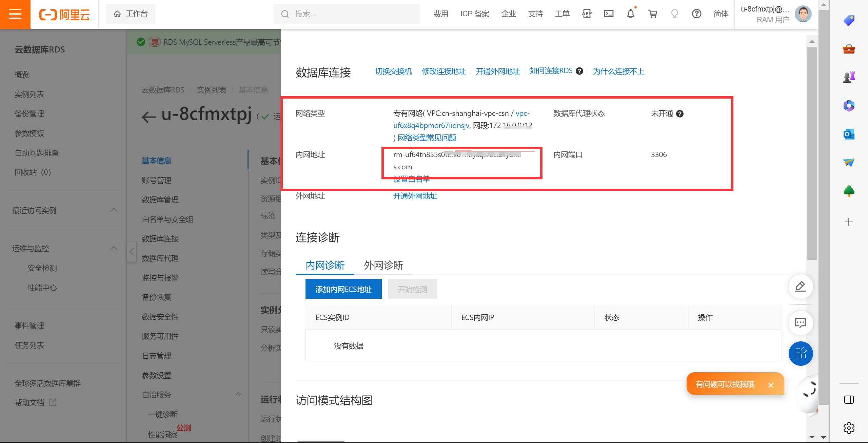Open the Cloud Shell terminal icon

(609, 14)
